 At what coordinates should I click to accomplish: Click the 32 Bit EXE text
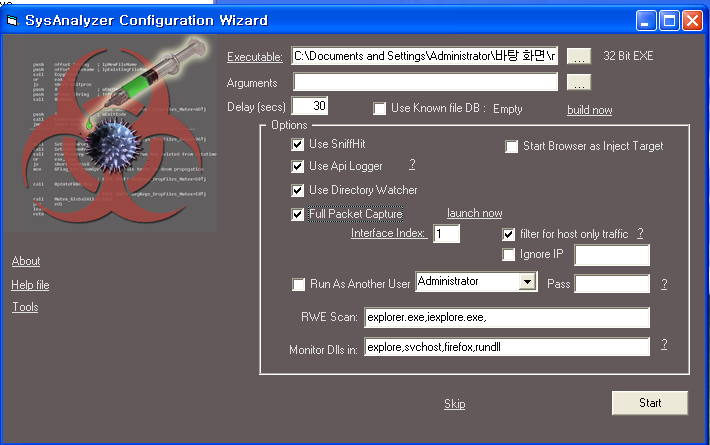628,56
